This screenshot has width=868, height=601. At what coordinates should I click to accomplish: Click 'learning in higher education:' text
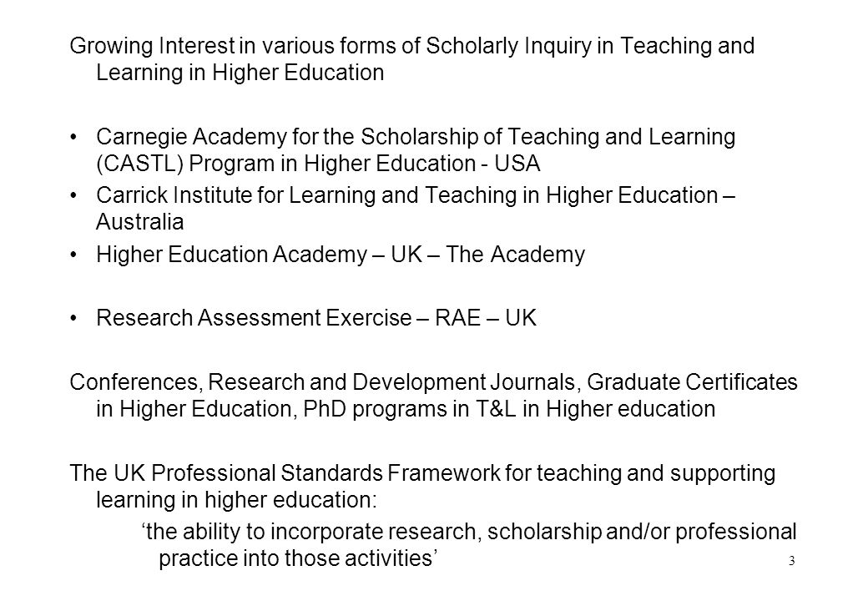point(236,500)
